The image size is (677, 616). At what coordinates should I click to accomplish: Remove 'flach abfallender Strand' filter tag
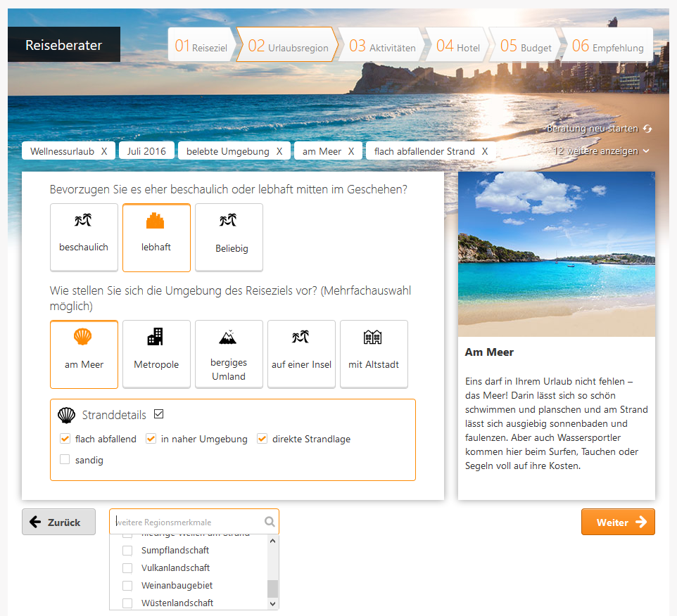coord(485,151)
